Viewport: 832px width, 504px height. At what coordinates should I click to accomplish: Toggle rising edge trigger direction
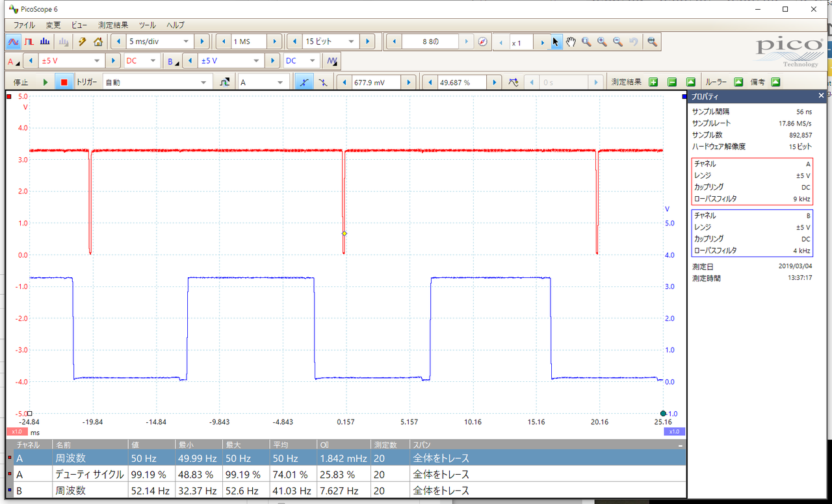coord(303,82)
